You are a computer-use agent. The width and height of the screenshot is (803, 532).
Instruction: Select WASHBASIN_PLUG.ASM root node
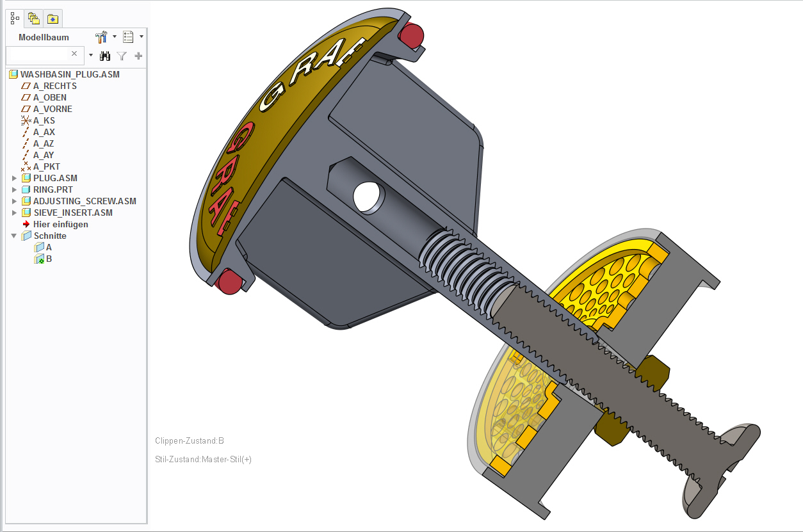[x=70, y=74]
